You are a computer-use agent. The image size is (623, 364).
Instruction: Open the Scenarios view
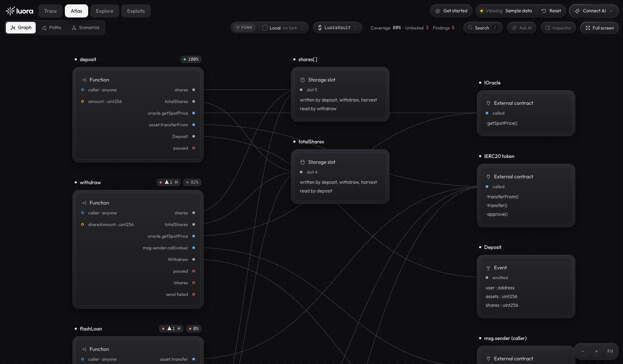[86, 28]
